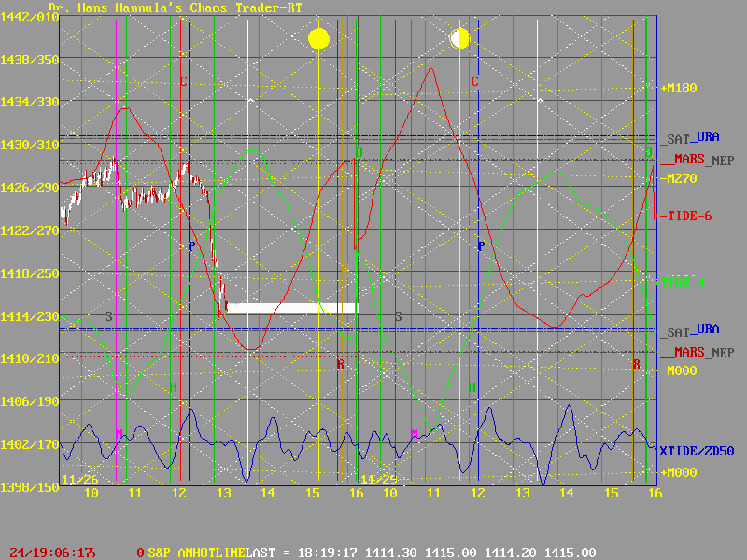The image size is (747, 560).
Task: Click the 1398/150 price axis label
Action: 30,487
